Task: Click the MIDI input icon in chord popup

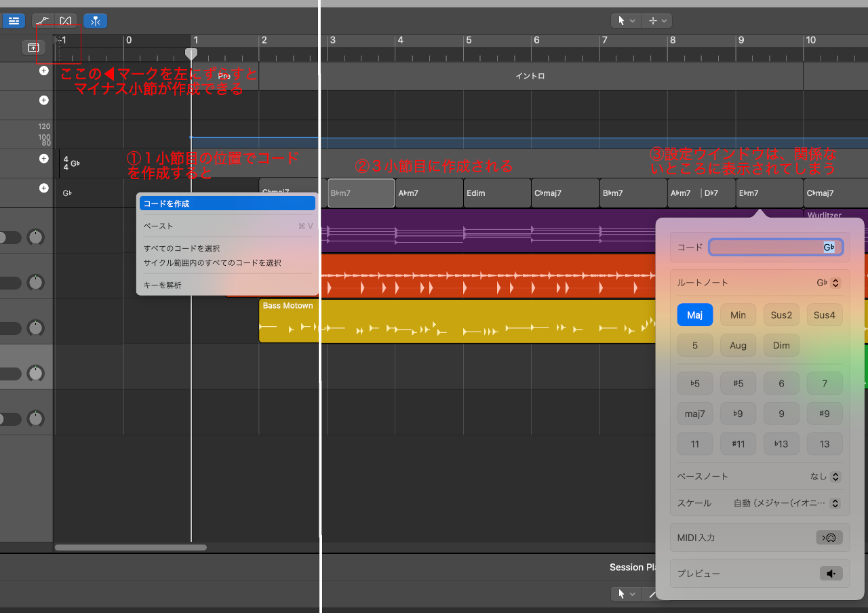Action: coord(829,538)
